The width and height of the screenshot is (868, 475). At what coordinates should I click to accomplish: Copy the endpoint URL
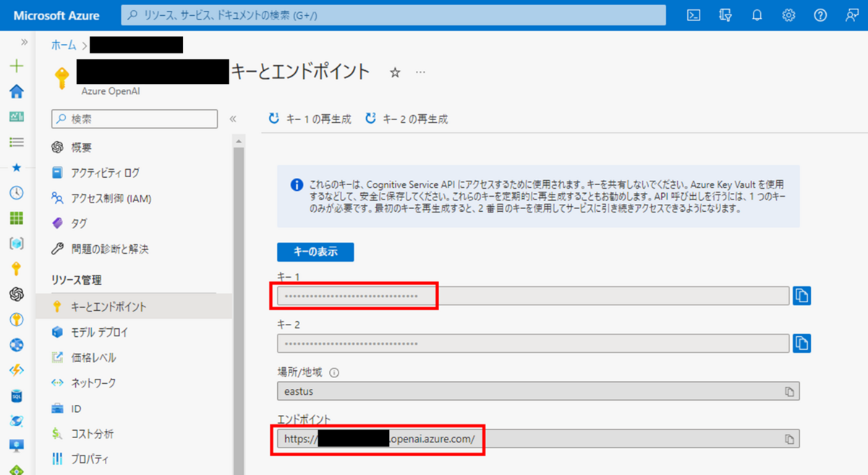tap(790, 439)
